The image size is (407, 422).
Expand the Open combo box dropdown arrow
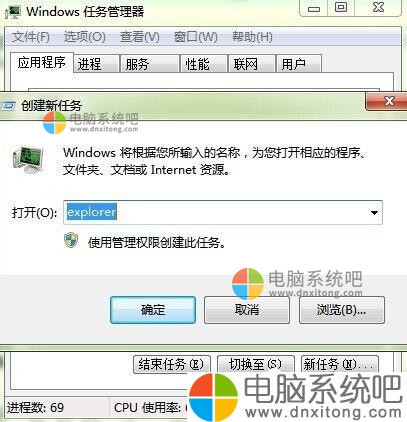tap(374, 212)
